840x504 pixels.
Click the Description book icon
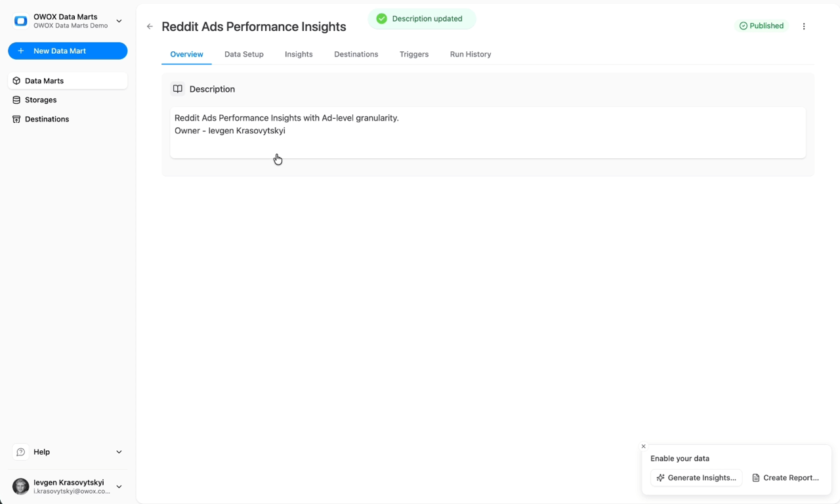point(177,89)
